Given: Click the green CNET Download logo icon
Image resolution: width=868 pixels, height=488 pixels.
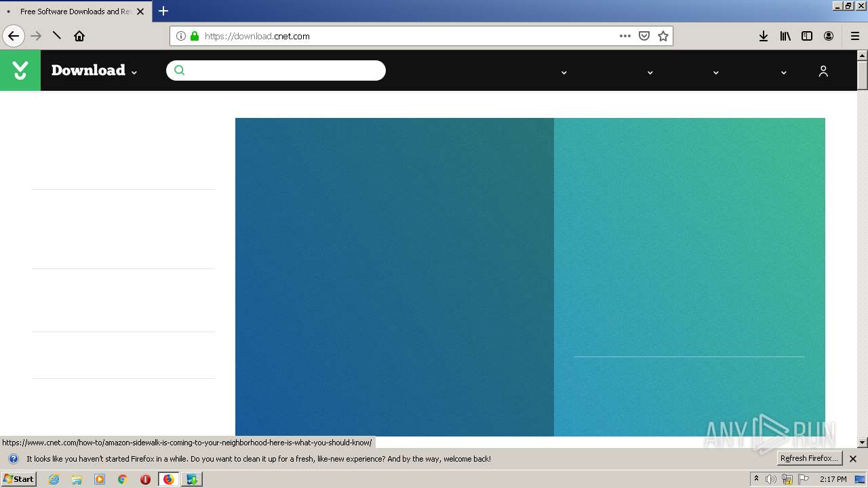Looking at the screenshot, I should click(20, 70).
